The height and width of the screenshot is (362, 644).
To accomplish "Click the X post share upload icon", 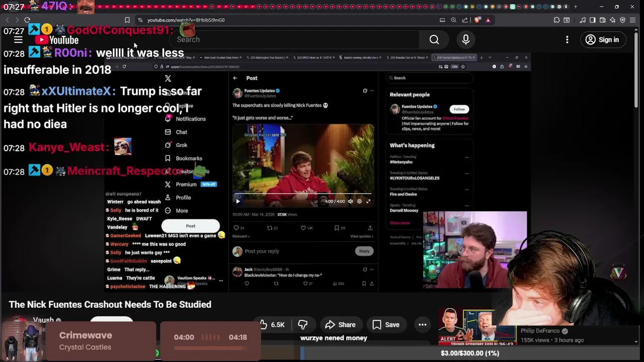I will pos(370,228).
